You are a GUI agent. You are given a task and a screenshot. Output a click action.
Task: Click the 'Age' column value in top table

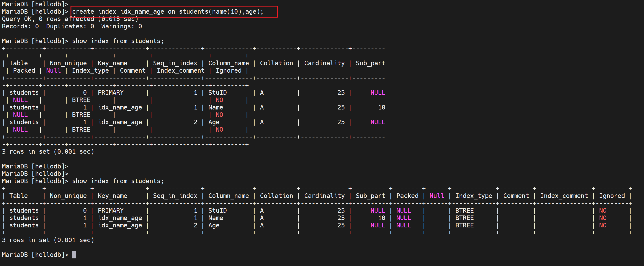[214, 122]
